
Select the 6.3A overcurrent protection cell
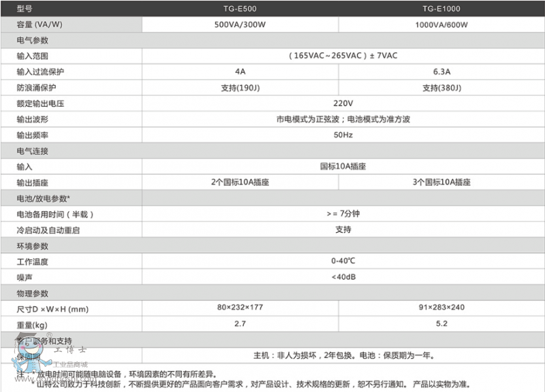pos(441,71)
